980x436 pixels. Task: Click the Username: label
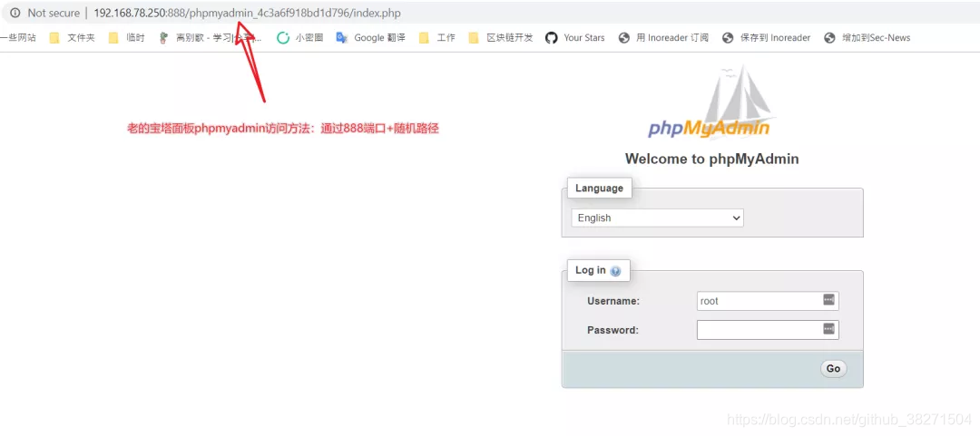click(x=613, y=301)
